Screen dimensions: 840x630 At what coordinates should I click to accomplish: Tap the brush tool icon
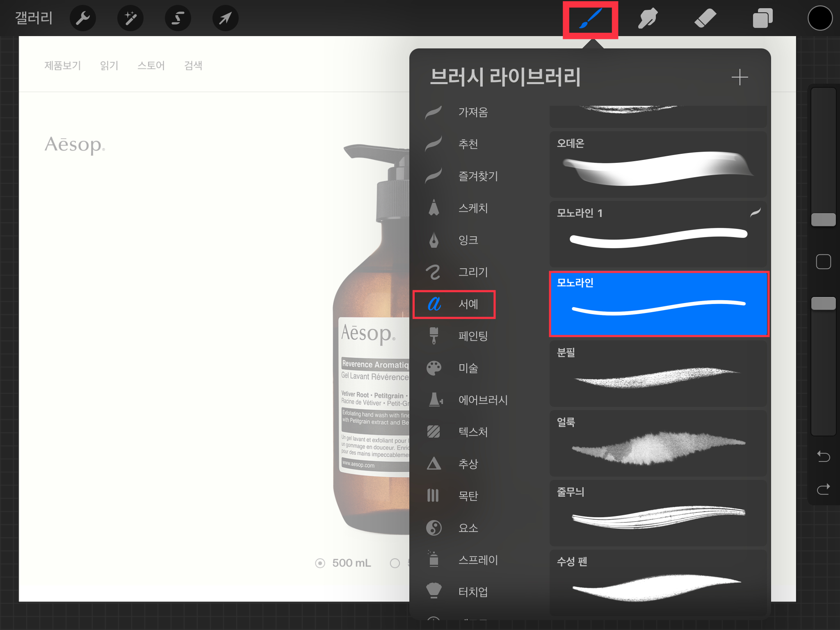pyautogui.click(x=590, y=19)
